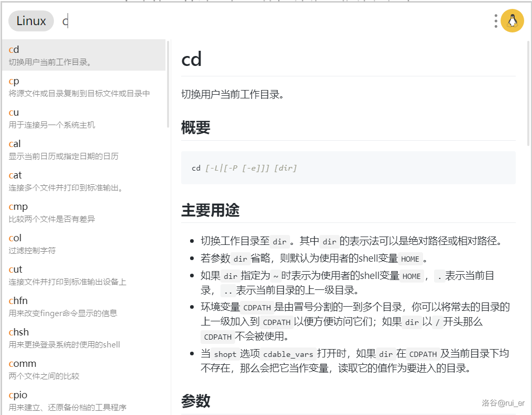
Task: Click the 主要用途 section heading
Action: (x=210, y=210)
